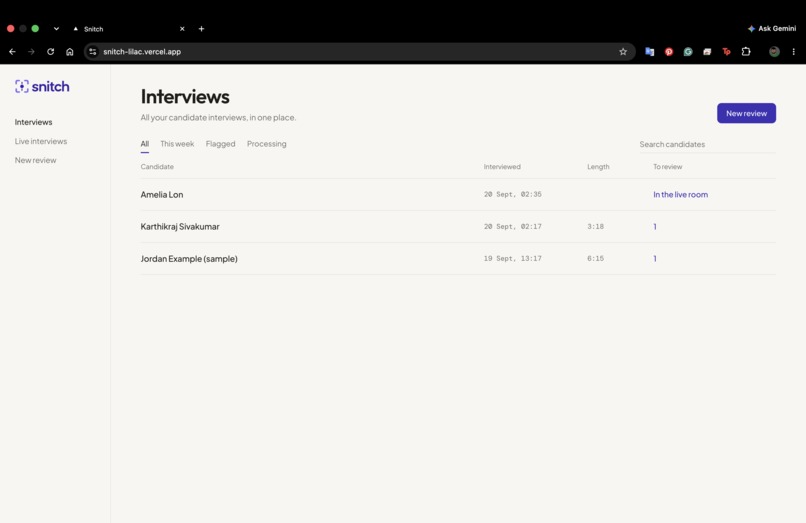Open Live interviews in sidebar

(x=41, y=141)
